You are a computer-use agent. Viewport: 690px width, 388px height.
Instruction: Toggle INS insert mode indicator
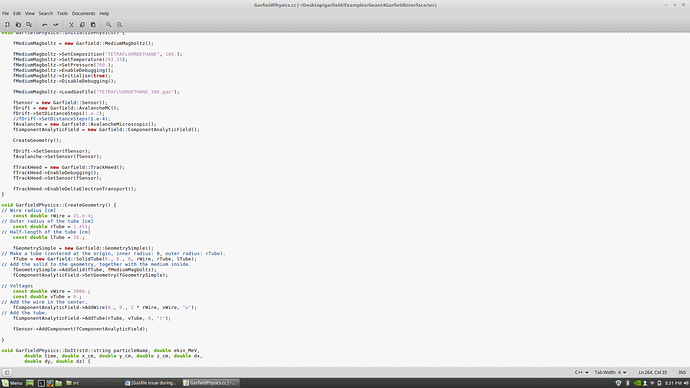pyautogui.click(x=682, y=372)
